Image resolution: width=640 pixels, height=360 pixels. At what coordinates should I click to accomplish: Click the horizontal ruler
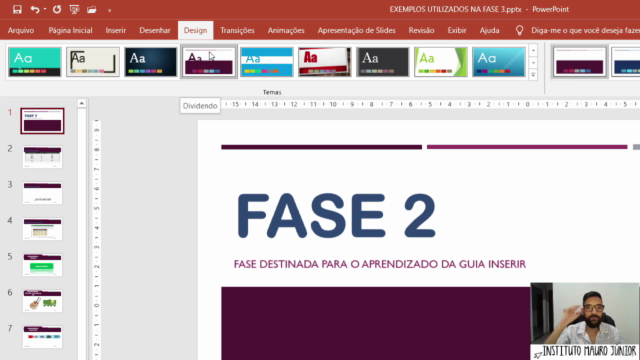click(x=431, y=104)
